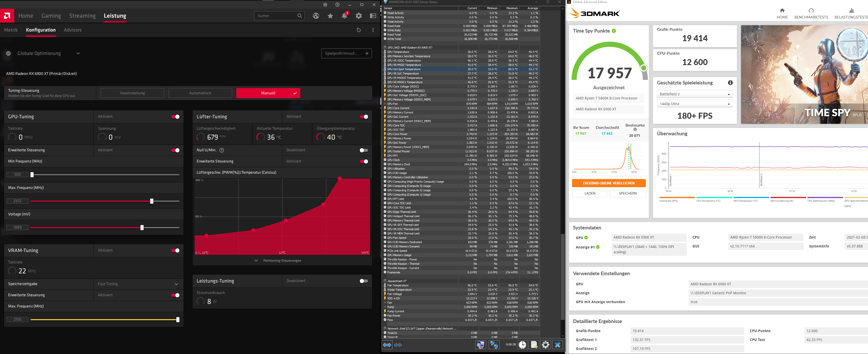This screenshot has height=354, width=868.
Task: Open Radeon notifications bell
Action: click(344, 16)
